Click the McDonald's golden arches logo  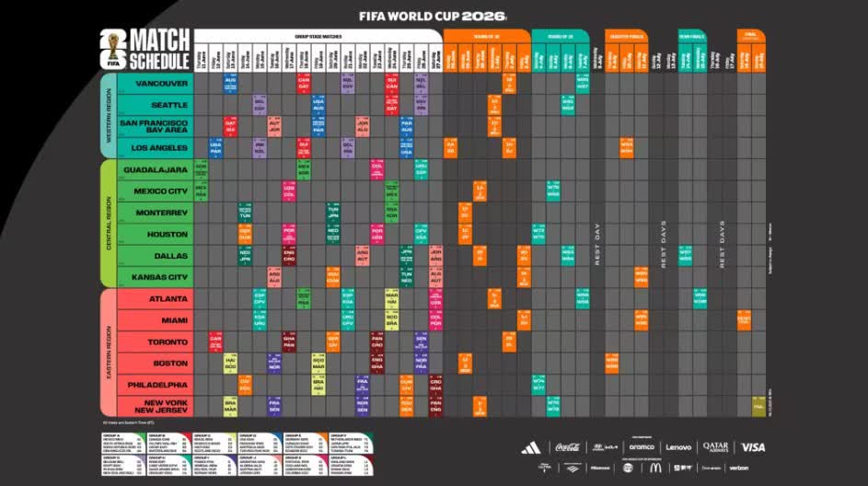(x=655, y=468)
